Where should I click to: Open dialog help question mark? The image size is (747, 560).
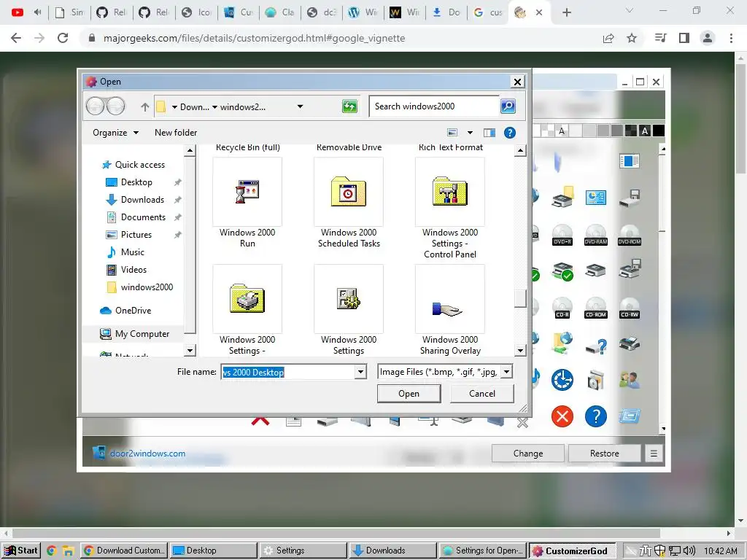(x=510, y=133)
